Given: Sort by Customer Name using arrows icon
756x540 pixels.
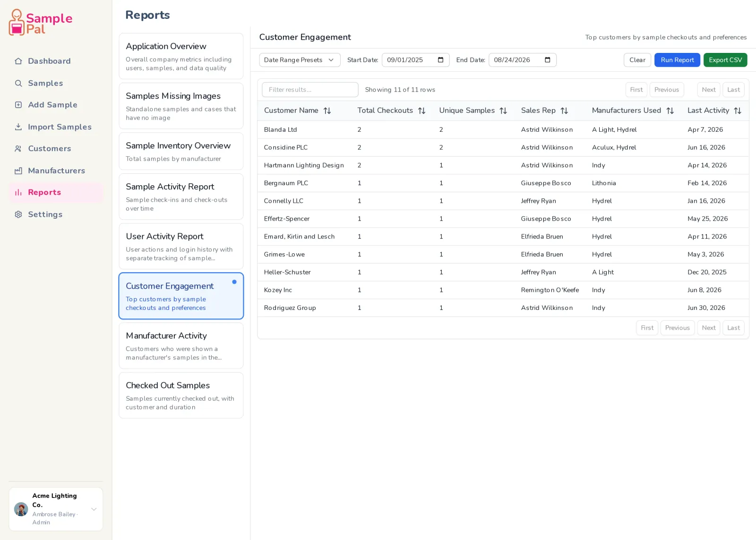Looking at the screenshot, I should click(327, 111).
